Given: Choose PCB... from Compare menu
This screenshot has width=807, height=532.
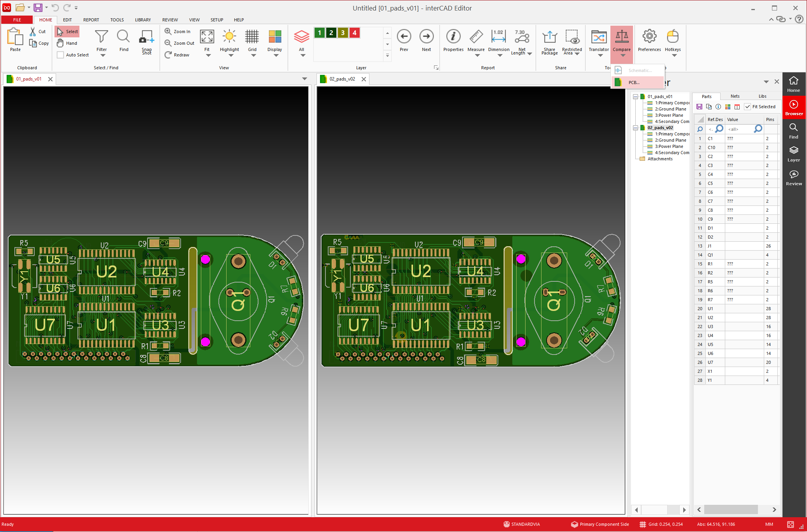Looking at the screenshot, I should [634, 83].
